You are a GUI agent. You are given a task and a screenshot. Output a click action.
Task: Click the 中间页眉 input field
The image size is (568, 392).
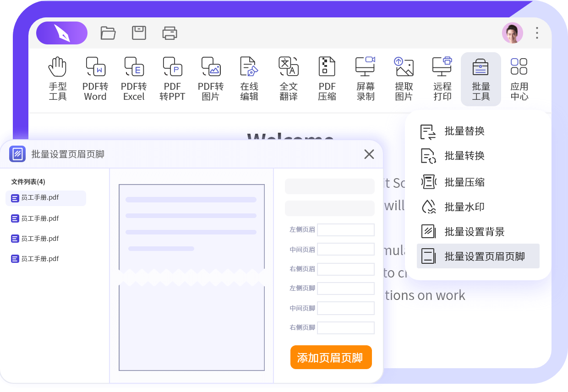tap(346, 249)
